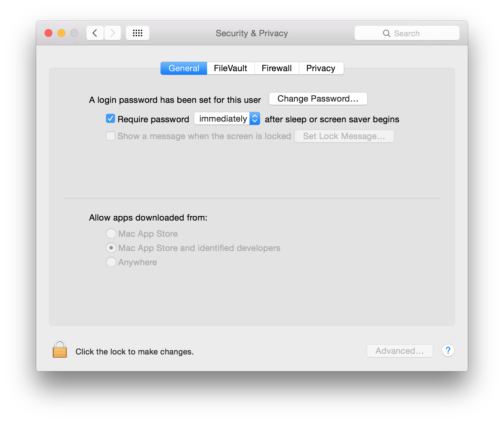
Task: Switch to the General tab
Action: click(x=184, y=68)
